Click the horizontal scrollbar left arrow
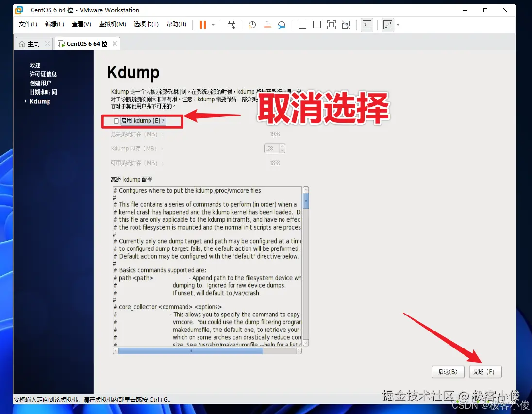The image size is (532, 414). (x=116, y=351)
